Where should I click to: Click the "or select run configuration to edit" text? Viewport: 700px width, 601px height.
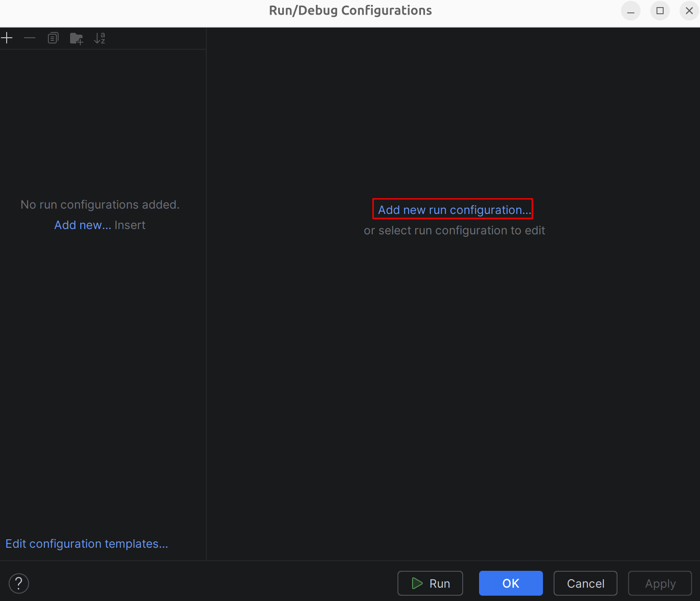click(454, 230)
